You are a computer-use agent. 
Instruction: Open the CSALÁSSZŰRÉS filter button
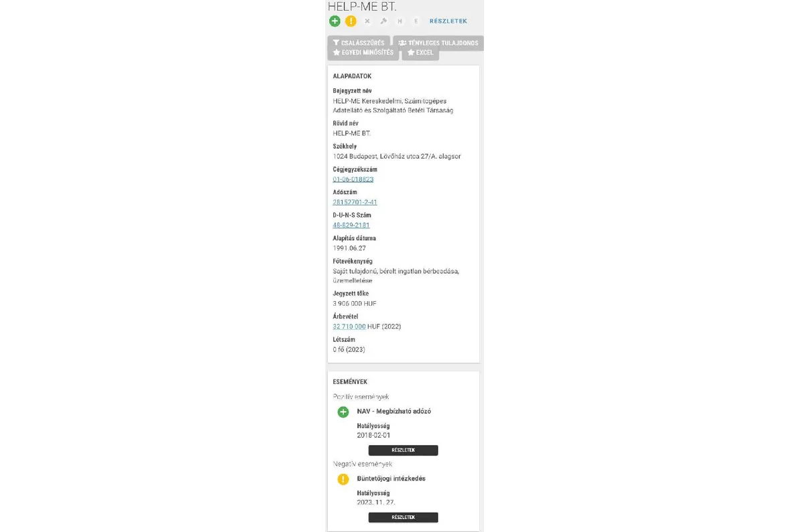[359, 43]
